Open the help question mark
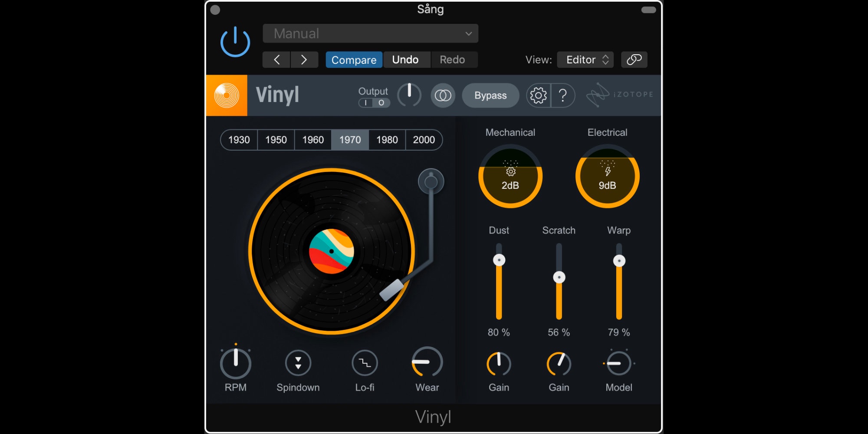868x434 pixels. (563, 95)
